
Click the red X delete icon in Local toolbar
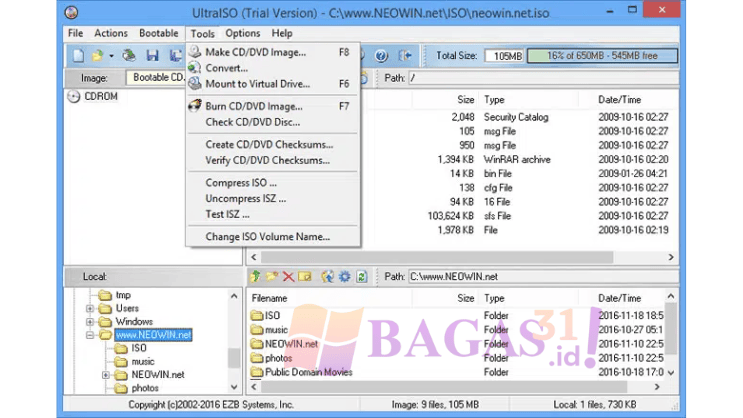pos(288,276)
